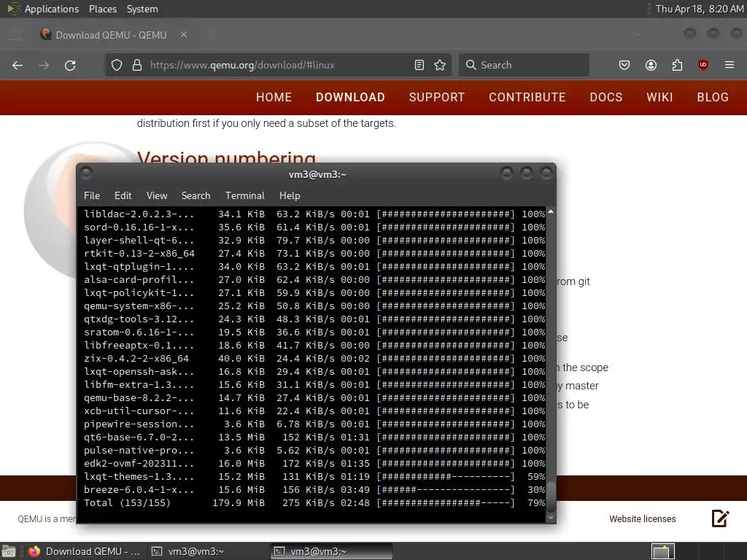Click the terminal title bar vm3@vm3:~

pos(317,174)
